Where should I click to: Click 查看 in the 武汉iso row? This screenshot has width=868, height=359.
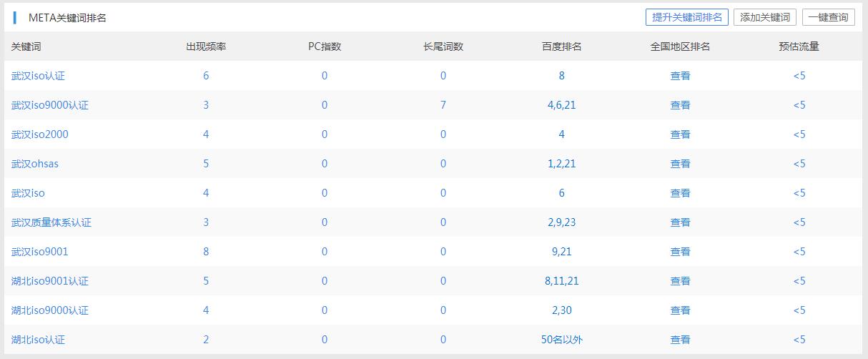[680, 193]
